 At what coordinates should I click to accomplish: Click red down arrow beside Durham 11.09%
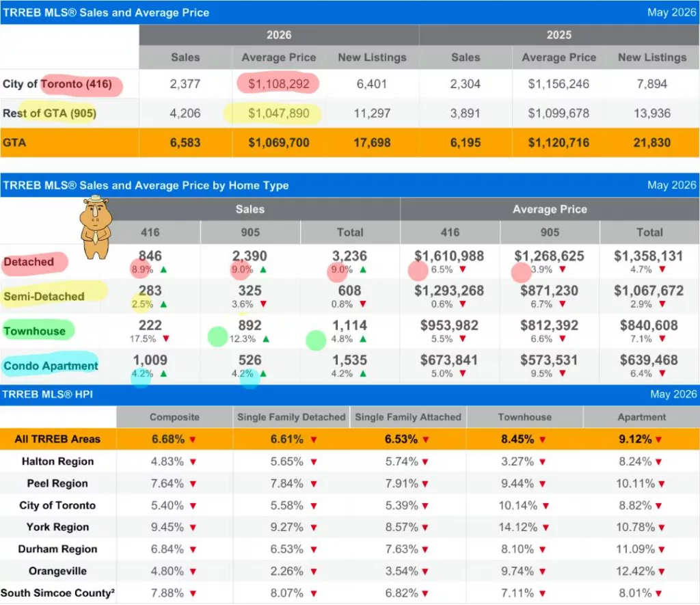(x=662, y=550)
